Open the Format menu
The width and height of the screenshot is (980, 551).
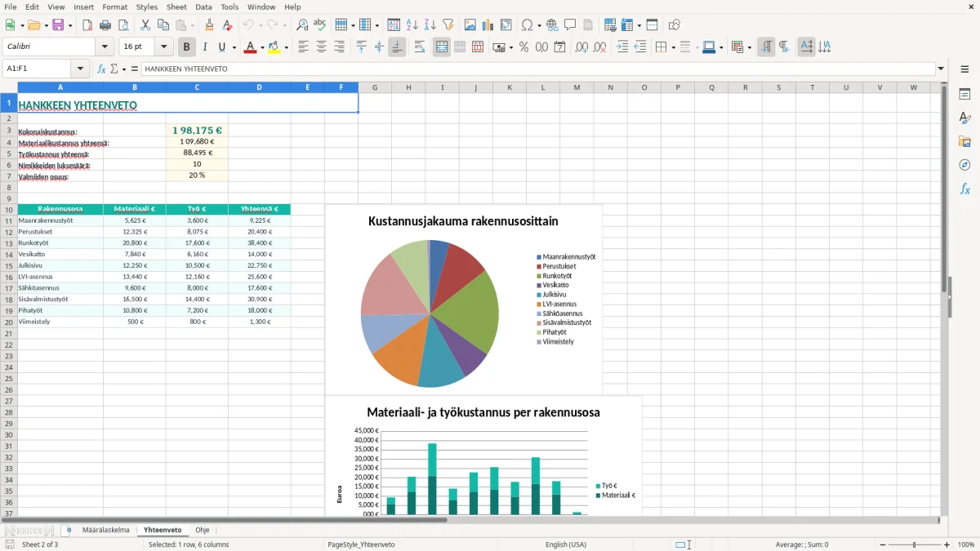tap(115, 7)
